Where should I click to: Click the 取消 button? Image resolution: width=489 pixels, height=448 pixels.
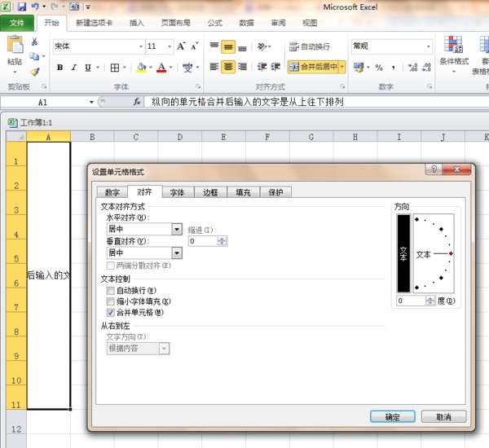(x=444, y=416)
